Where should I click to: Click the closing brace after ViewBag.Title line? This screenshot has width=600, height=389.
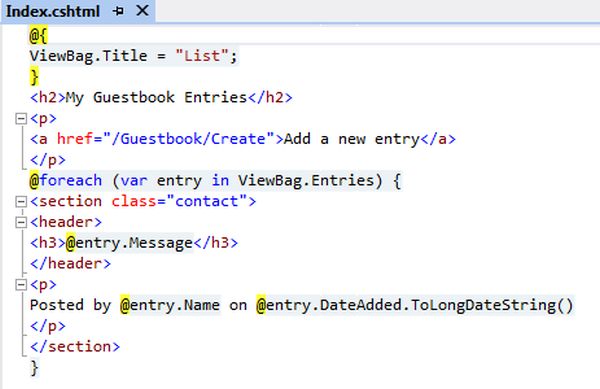coord(34,77)
